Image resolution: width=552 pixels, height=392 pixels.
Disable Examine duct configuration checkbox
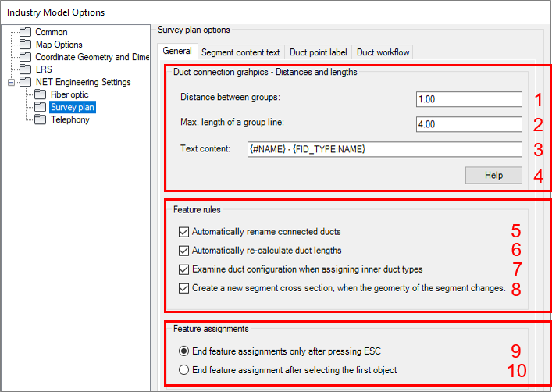pos(183,269)
